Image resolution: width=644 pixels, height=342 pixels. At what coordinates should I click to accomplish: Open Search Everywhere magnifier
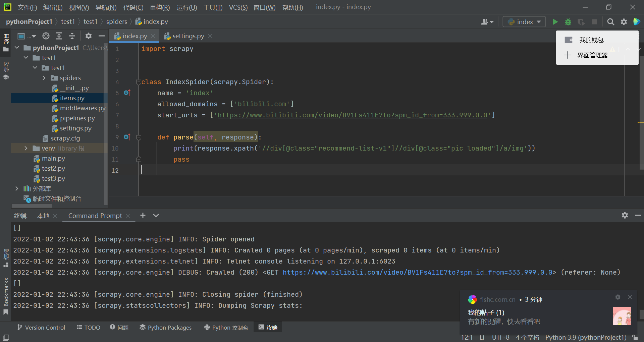(x=611, y=22)
